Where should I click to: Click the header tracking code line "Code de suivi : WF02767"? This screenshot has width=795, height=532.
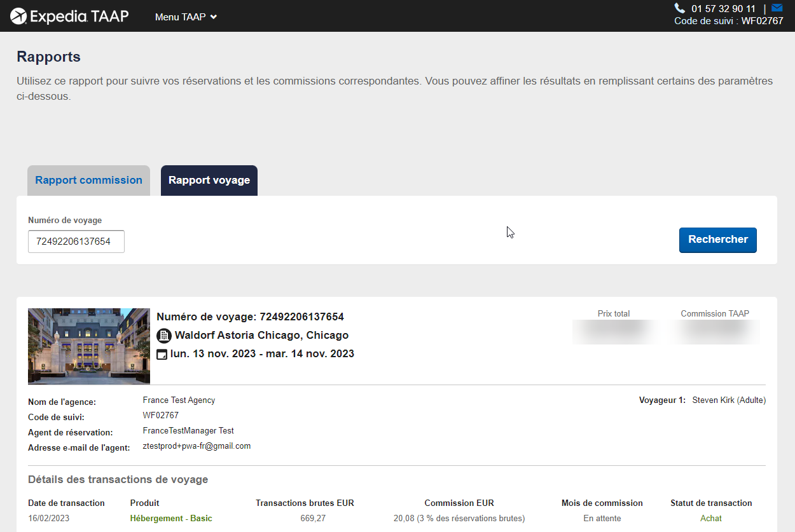(729, 21)
